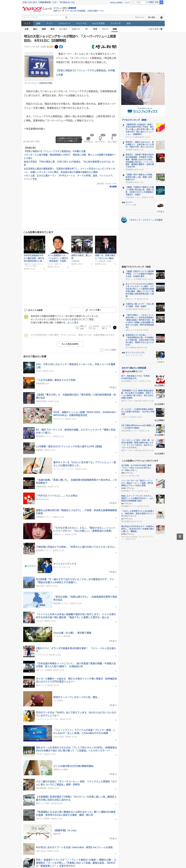This screenshot has height=868, width=186.
Task: Click the first commenter's green avatar
Action: [x=26, y=317]
